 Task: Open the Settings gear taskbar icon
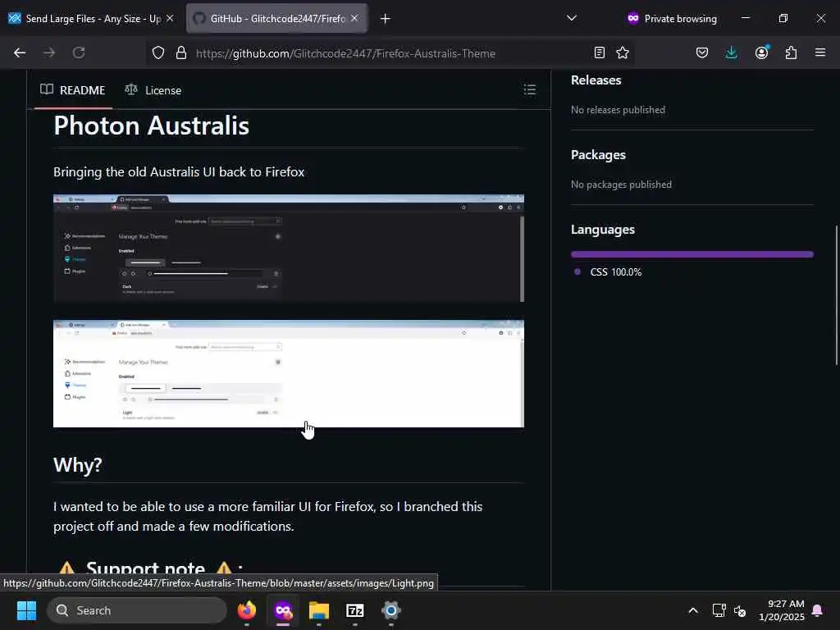391,610
